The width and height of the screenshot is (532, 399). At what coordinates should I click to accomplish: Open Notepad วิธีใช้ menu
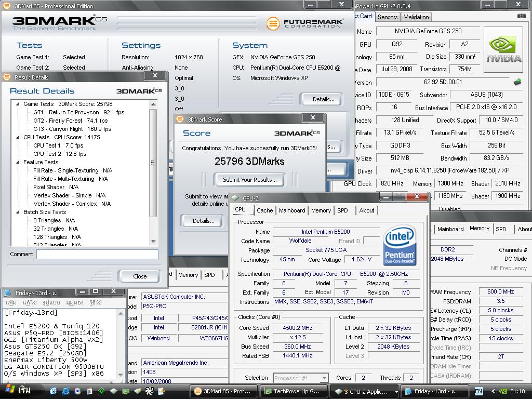point(96,302)
